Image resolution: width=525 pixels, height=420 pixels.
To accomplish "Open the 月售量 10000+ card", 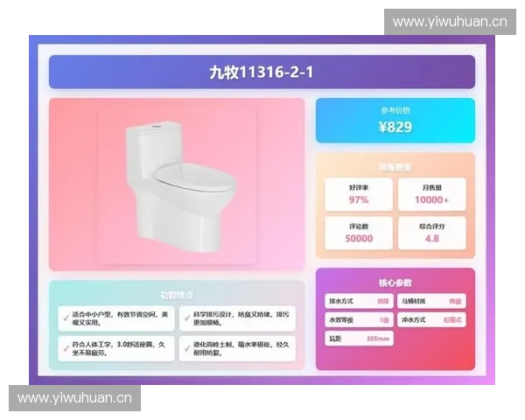I will coord(431,194).
